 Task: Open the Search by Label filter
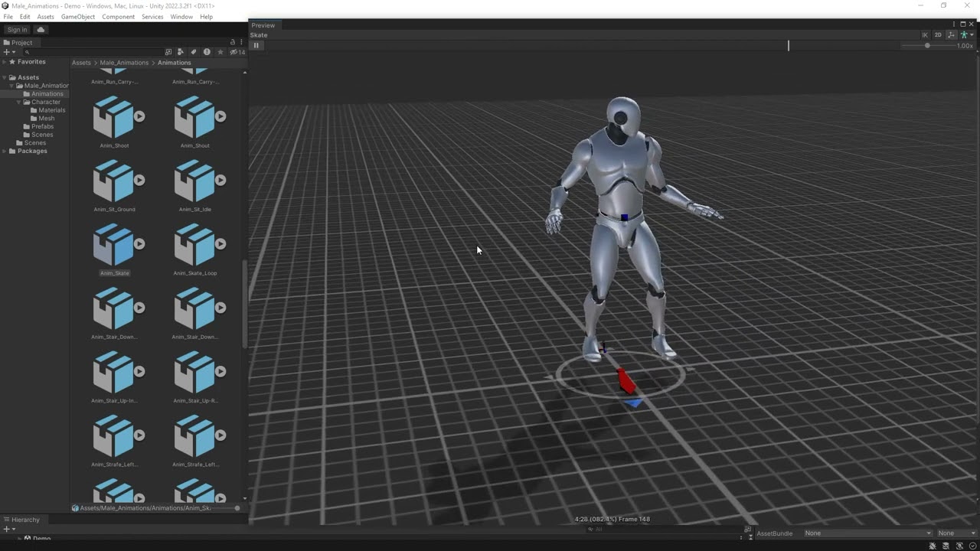(194, 52)
